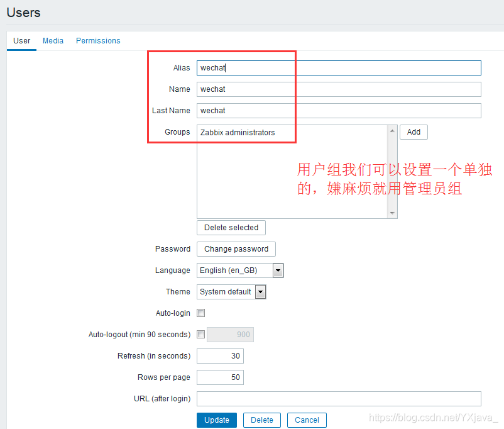Click the Update button

click(217, 420)
